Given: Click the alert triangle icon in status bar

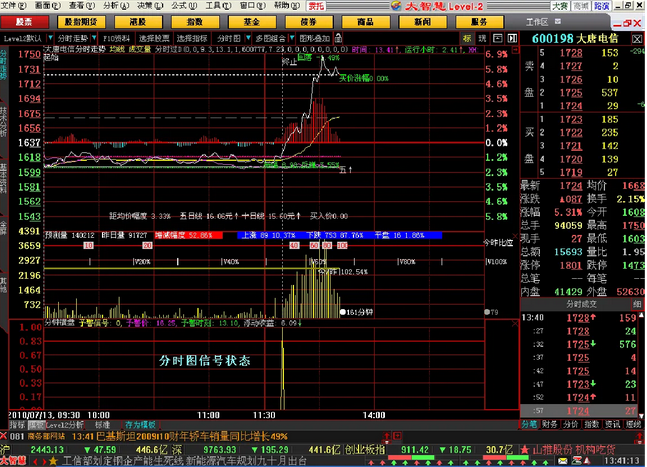Looking at the screenshot, I should click(x=588, y=461).
